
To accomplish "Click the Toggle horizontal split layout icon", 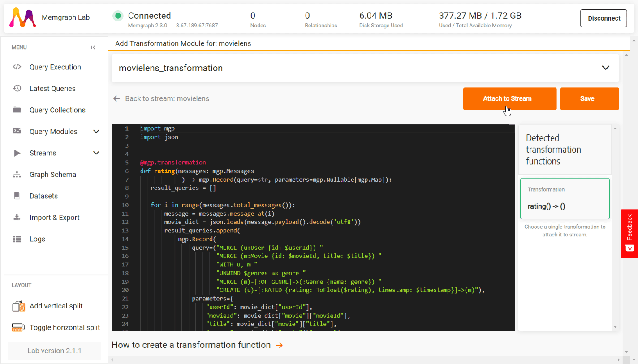I will click(18, 328).
